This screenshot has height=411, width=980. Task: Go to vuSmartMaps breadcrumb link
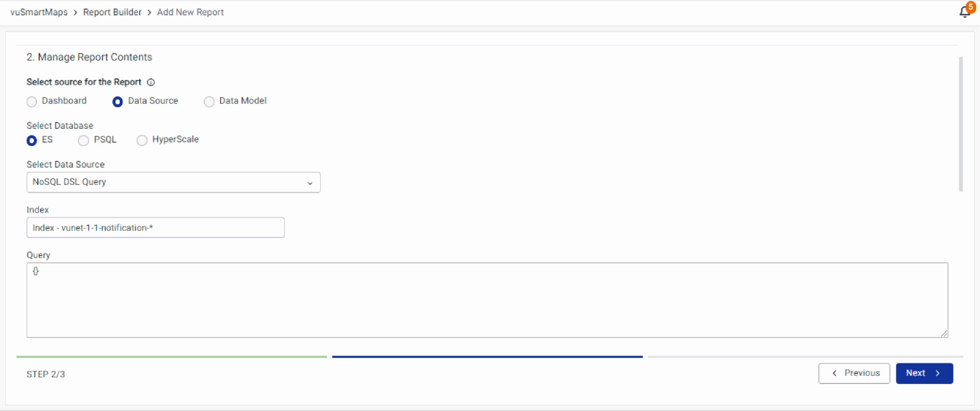[39, 12]
